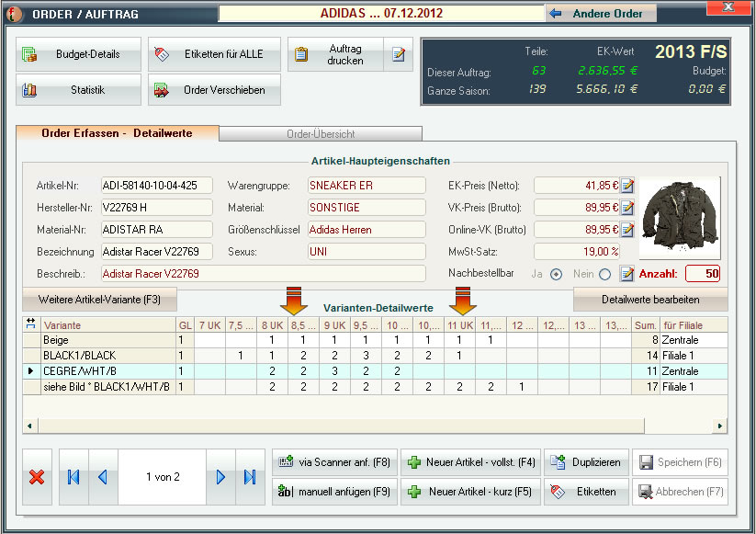Click Order Verschieben button
The width and height of the screenshot is (756, 534).
pyautogui.click(x=214, y=90)
